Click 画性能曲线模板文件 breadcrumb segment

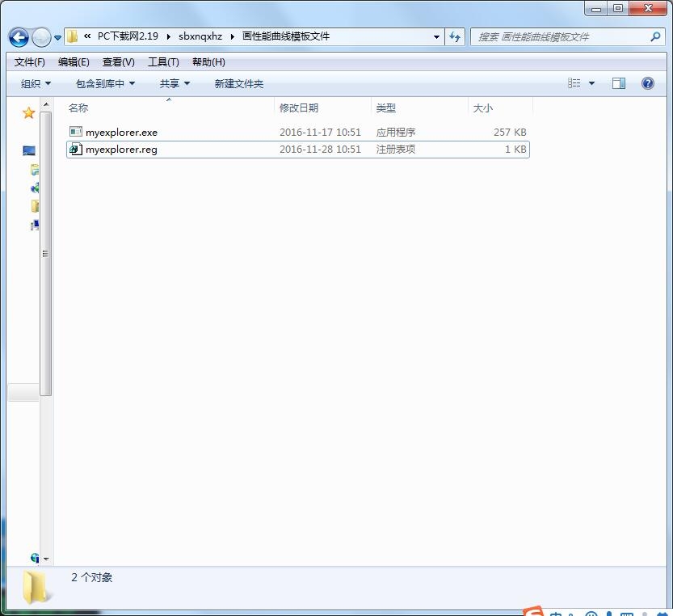pos(286,36)
